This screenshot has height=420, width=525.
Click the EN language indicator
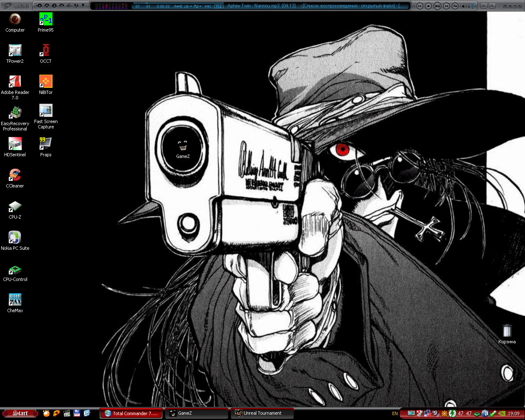(x=395, y=413)
